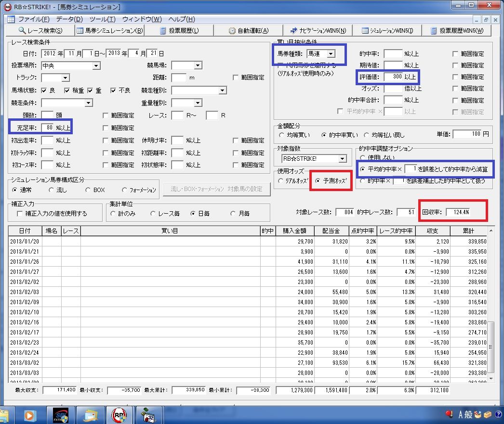
Task: Click the 評価値 input field with 300
Action: (x=393, y=77)
